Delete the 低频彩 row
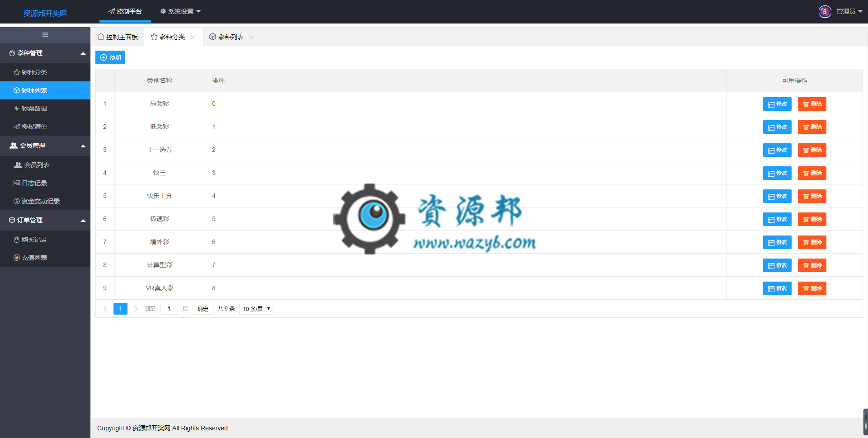The width and height of the screenshot is (868, 438). (x=812, y=127)
